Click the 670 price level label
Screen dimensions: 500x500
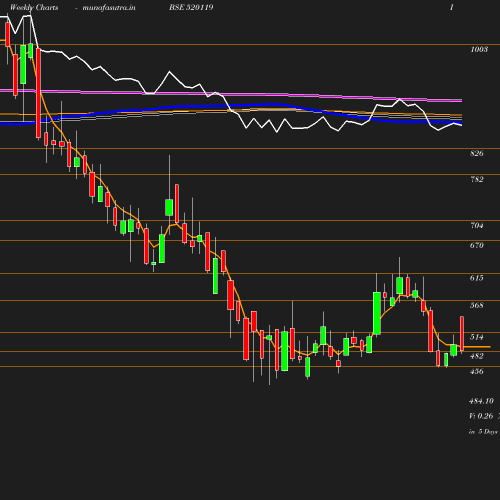(476, 245)
